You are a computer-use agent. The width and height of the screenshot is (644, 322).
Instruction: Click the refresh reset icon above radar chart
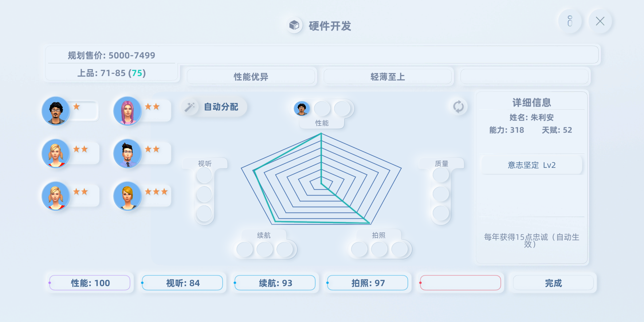(458, 107)
